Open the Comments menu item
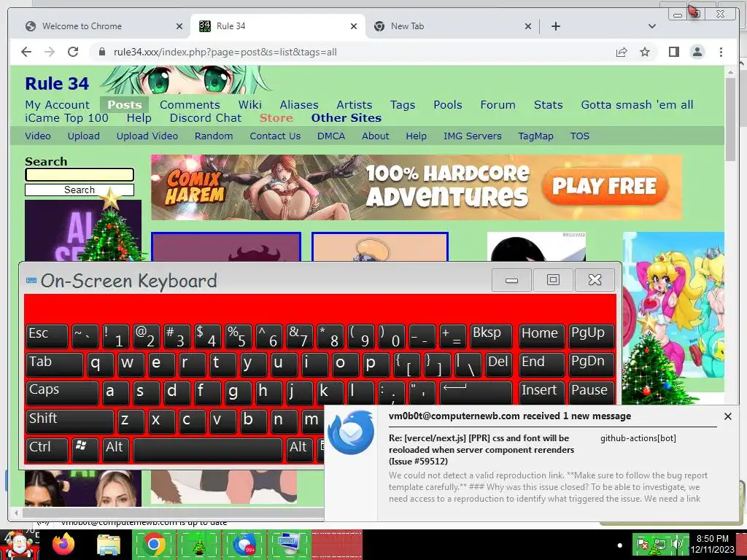Viewport: 747px width, 560px height. coord(190,105)
